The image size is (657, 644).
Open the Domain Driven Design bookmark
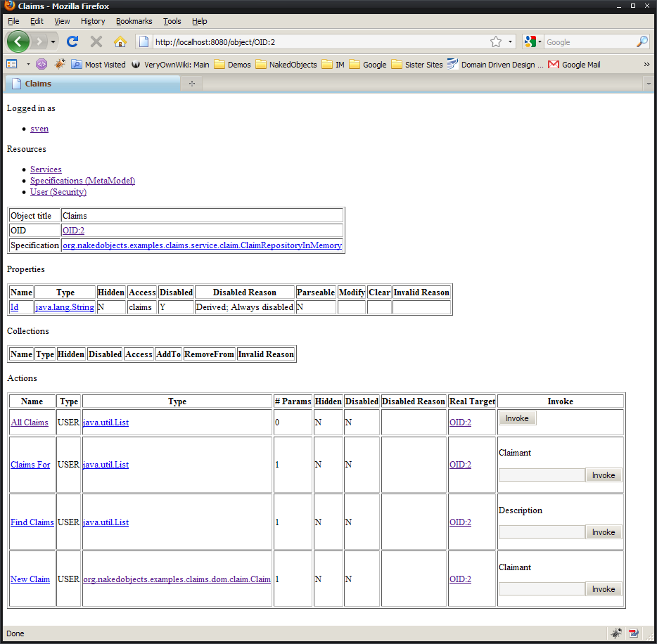point(495,65)
